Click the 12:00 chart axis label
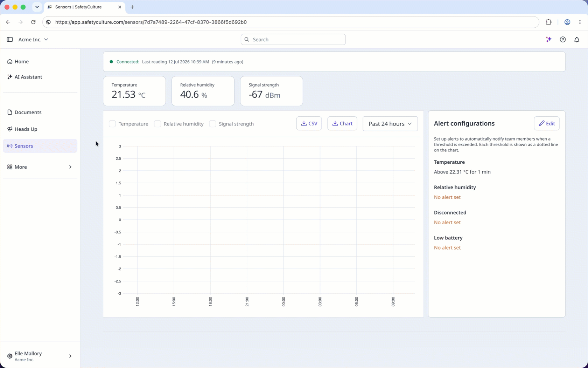Viewport: 588px width, 368px height. tap(138, 302)
